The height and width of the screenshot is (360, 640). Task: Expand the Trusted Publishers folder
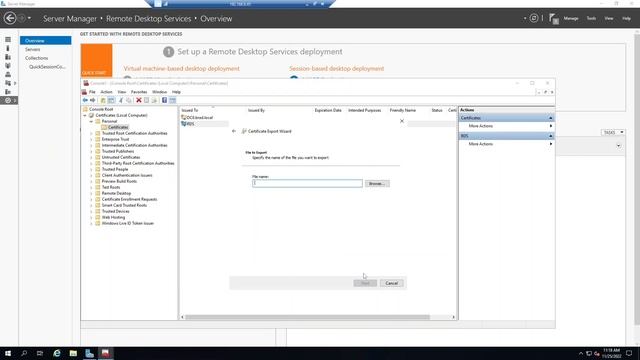[91, 151]
